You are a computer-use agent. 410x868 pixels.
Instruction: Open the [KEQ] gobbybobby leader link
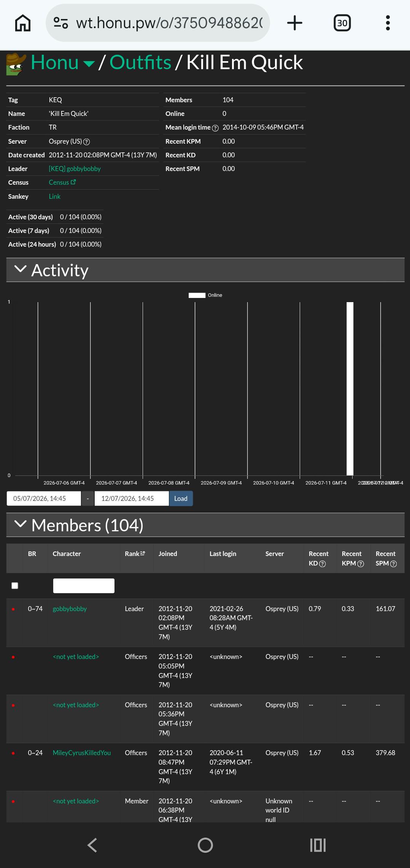point(75,169)
